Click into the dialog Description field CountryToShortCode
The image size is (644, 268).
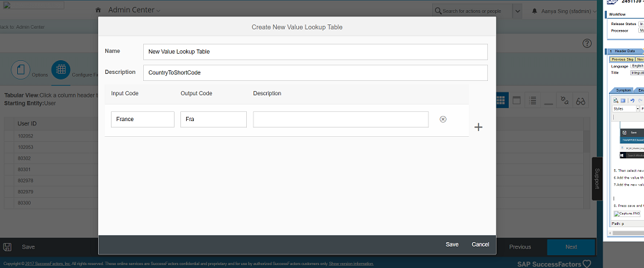[x=315, y=73]
